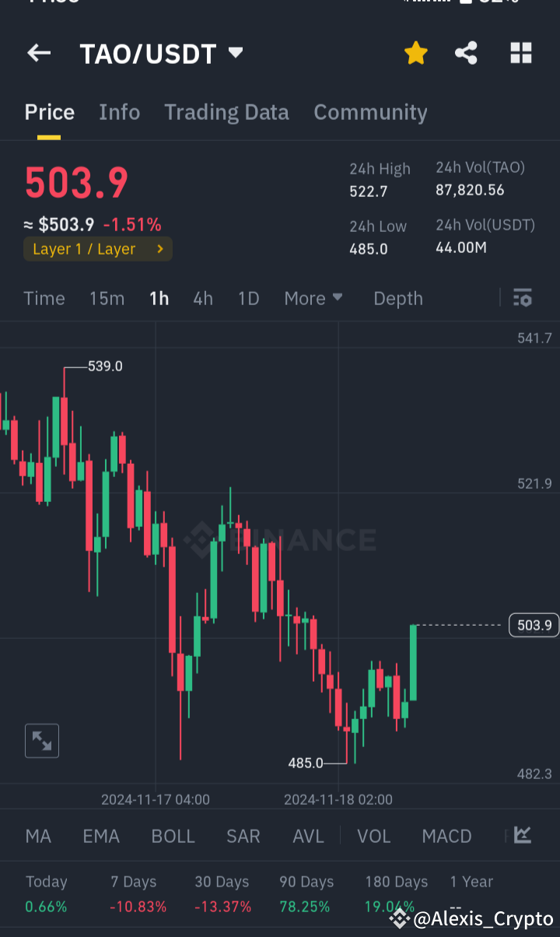
Task: Switch to the Trading Data tab
Action: tap(226, 112)
